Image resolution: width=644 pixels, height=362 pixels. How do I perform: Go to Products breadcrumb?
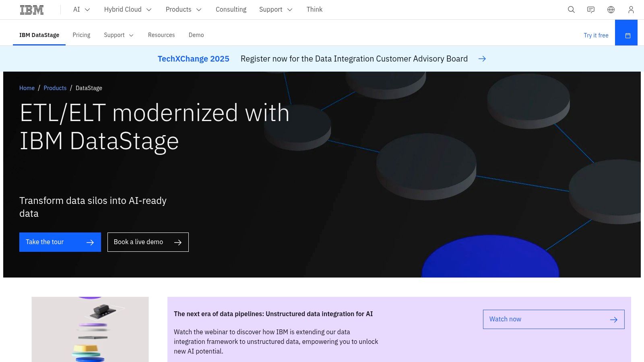click(55, 88)
